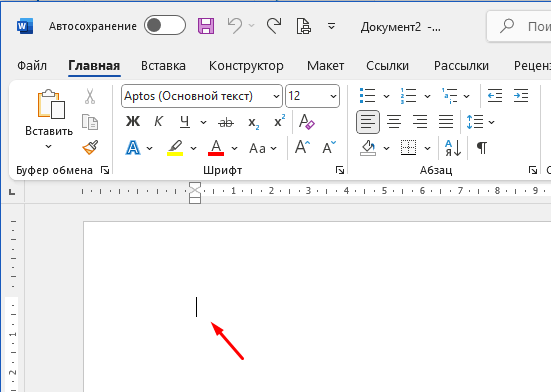
Task: Open the Макет tab
Action: (x=325, y=66)
